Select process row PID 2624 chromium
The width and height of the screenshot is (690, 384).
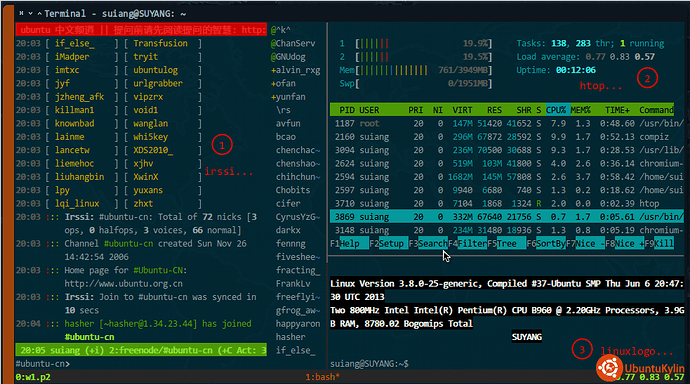(506, 164)
